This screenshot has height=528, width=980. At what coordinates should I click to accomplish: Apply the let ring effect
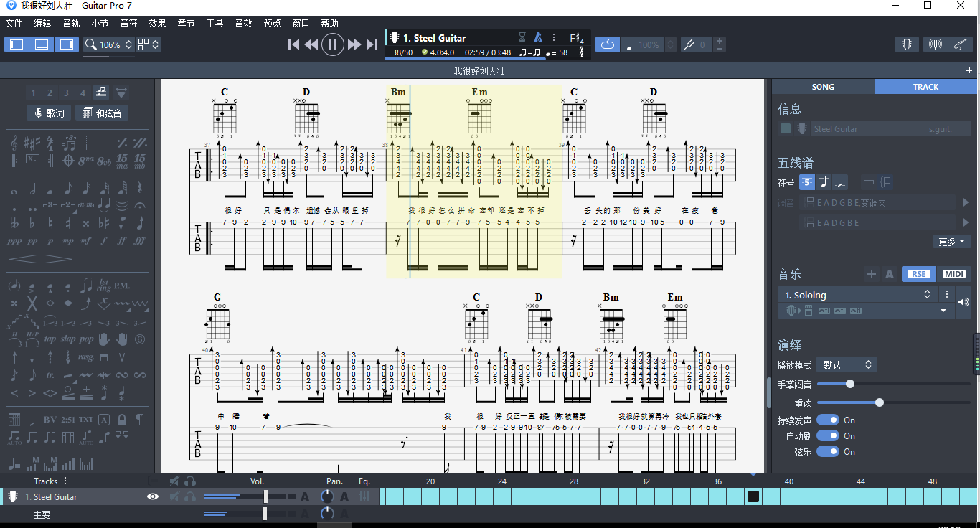click(104, 286)
